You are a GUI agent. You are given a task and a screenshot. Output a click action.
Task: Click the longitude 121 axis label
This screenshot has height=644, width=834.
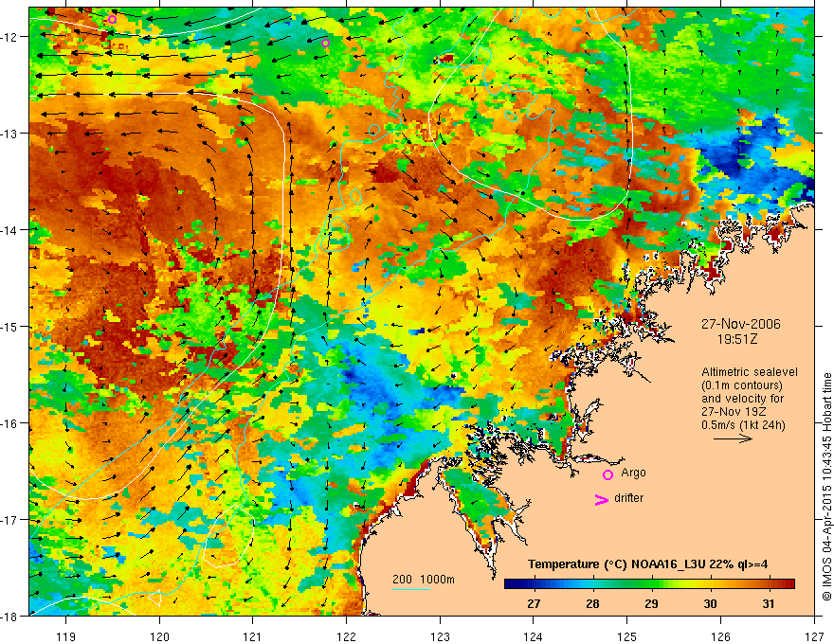point(253,636)
